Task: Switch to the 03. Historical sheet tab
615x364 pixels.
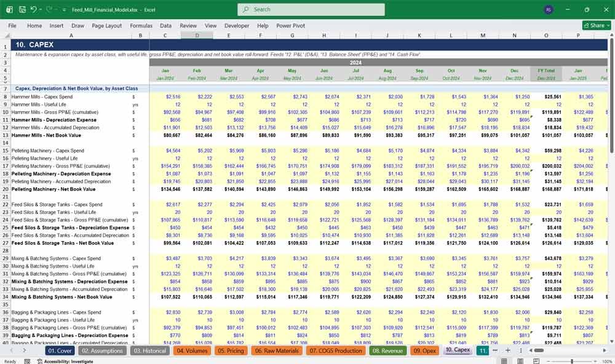Action: coord(150,350)
